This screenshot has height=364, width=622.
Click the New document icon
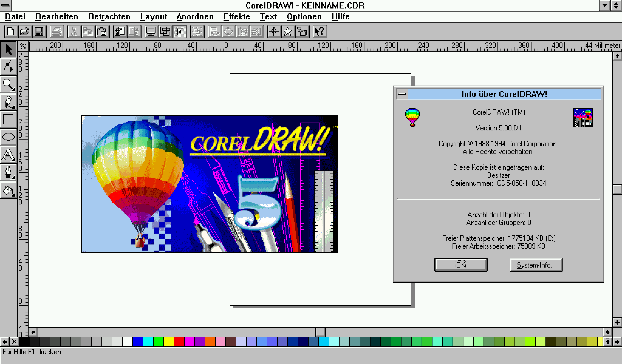tap(11, 32)
